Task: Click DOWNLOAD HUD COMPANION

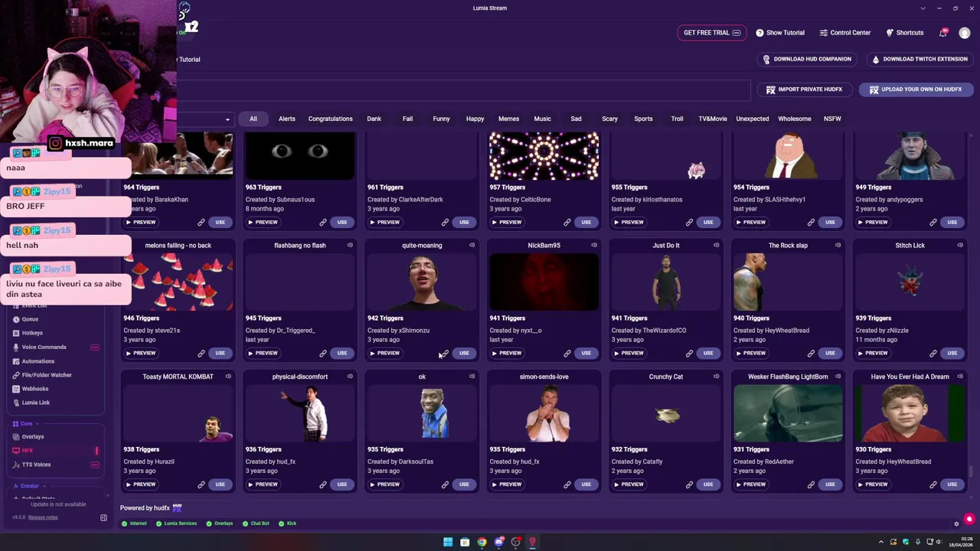Action: (807, 59)
